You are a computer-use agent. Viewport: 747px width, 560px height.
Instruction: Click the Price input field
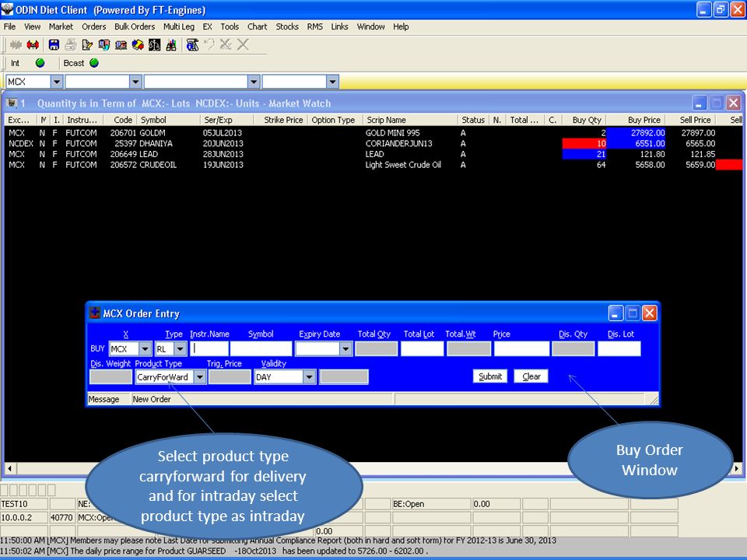521,349
